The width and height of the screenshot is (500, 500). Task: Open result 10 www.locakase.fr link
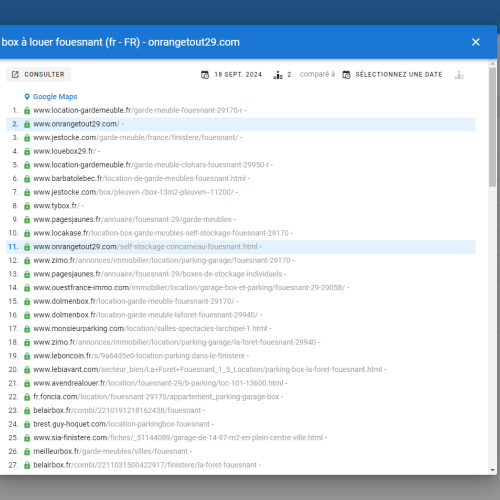point(161,233)
